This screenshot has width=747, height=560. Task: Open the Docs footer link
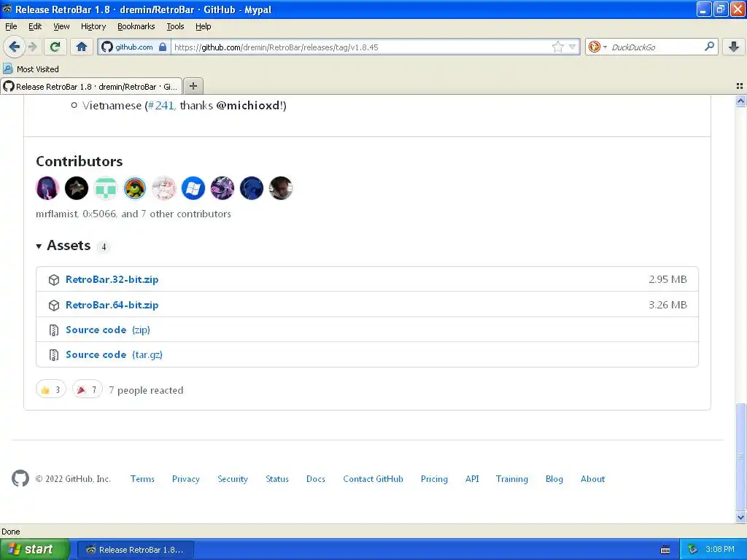(315, 479)
